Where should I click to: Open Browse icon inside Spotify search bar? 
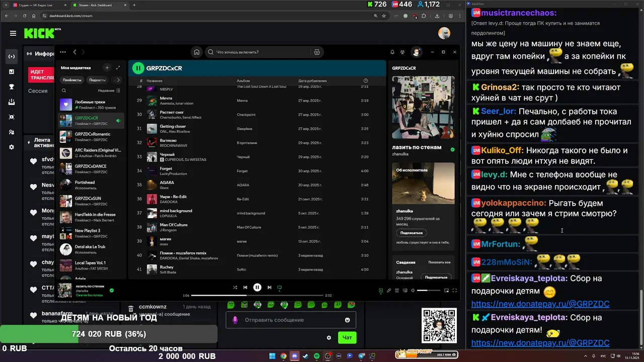point(316,52)
